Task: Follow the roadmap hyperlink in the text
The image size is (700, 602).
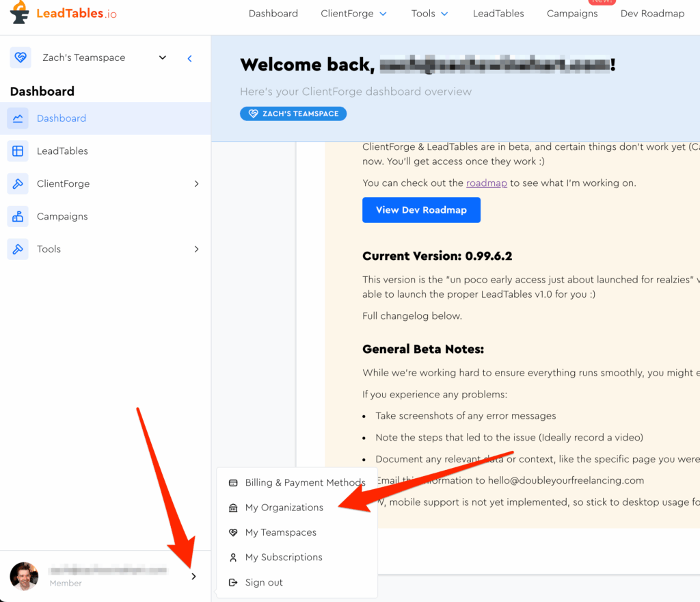Action: tap(486, 183)
